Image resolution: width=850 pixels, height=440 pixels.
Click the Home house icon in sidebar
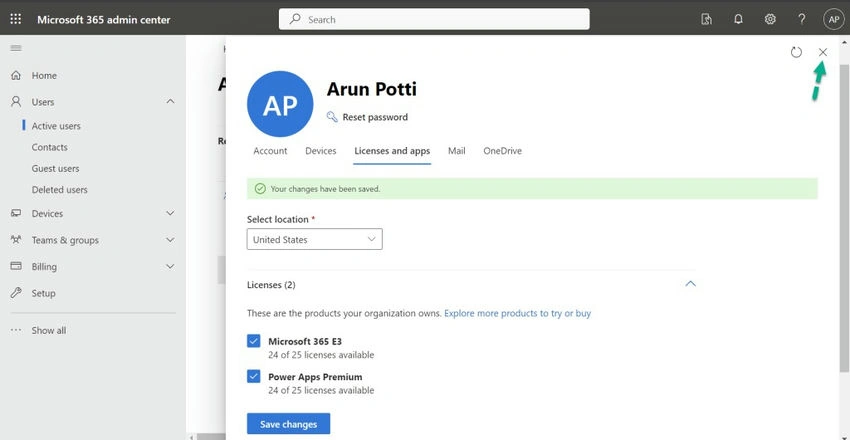[x=16, y=75]
